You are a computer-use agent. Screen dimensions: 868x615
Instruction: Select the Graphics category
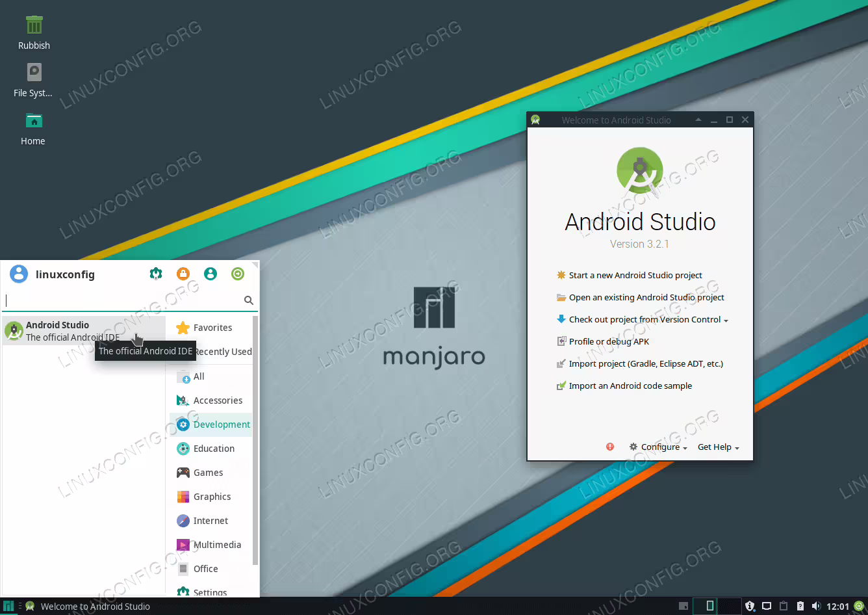pos(211,497)
